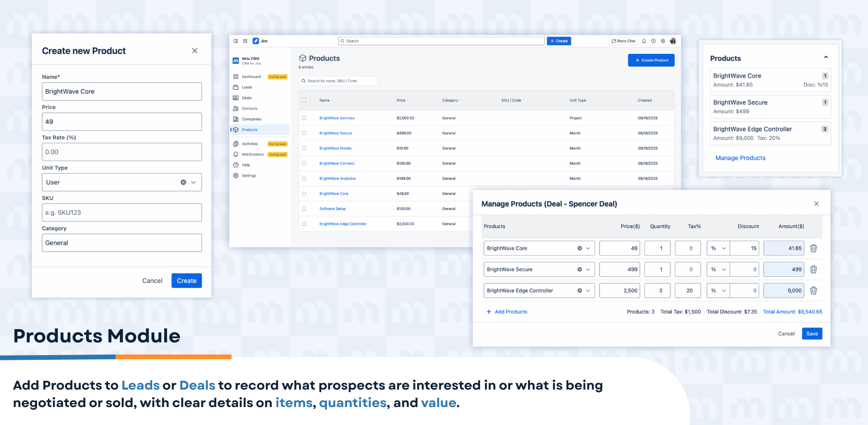Sort the table by the Name column
The height and width of the screenshot is (425, 868).
[x=325, y=100]
